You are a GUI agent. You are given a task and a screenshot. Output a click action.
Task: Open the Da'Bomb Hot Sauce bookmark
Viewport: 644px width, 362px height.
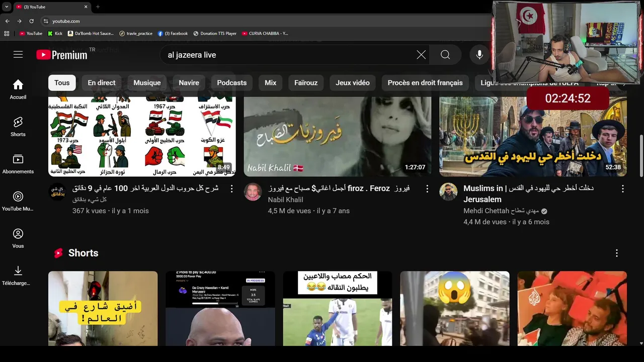tap(91, 34)
